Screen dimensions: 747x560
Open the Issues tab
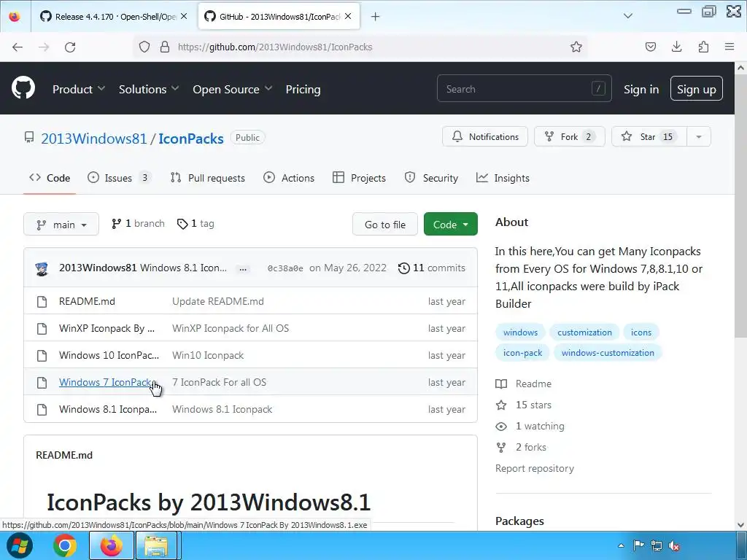click(x=119, y=178)
